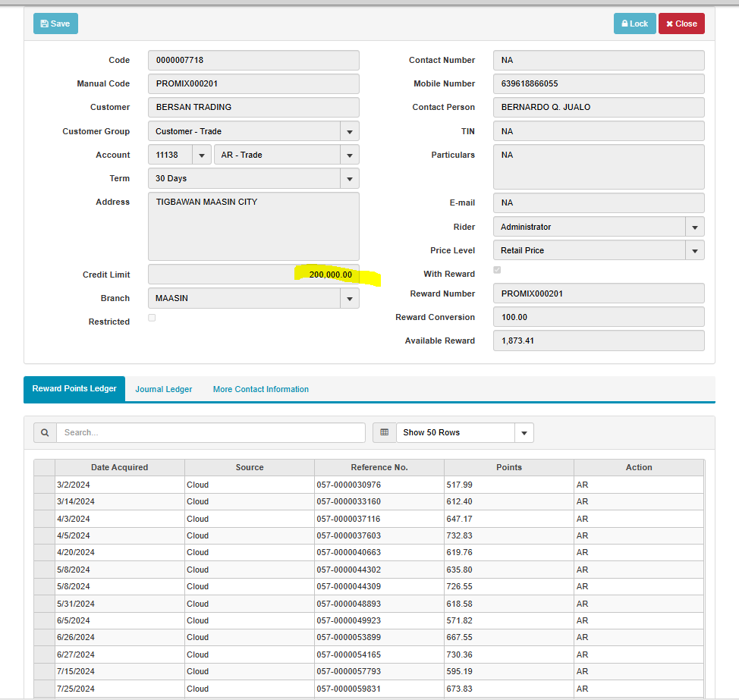Click the table grid icon beside rows selector
The width and height of the screenshot is (739, 700).
coord(384,432)
